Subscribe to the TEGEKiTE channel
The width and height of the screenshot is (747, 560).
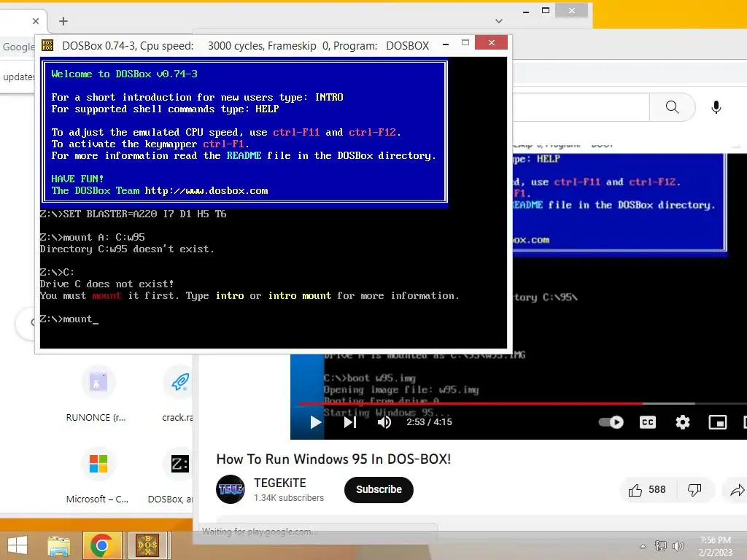pos(379,489)
